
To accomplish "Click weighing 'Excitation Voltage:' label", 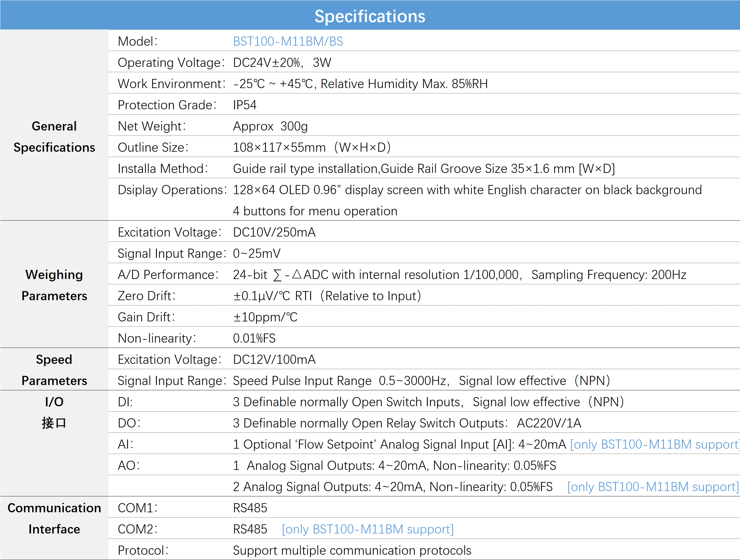I will click(169, 232).
